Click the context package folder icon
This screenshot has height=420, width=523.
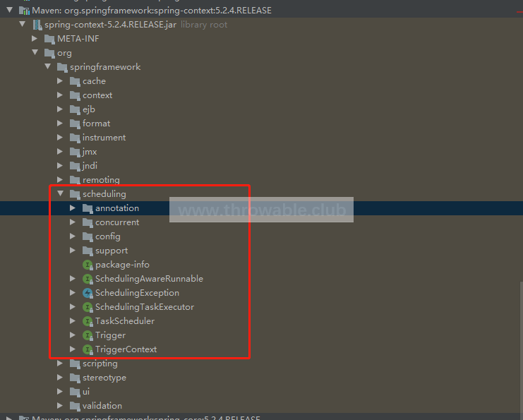(x=75, y=95)
